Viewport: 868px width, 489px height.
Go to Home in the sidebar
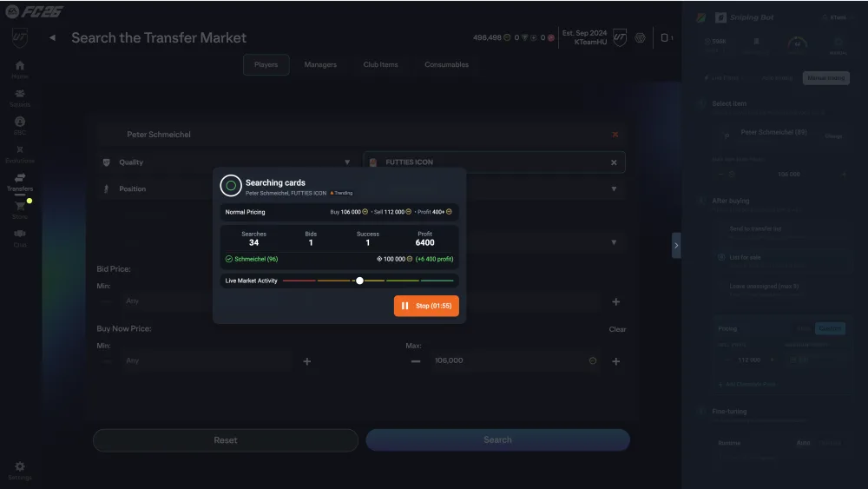coord(20,69)
